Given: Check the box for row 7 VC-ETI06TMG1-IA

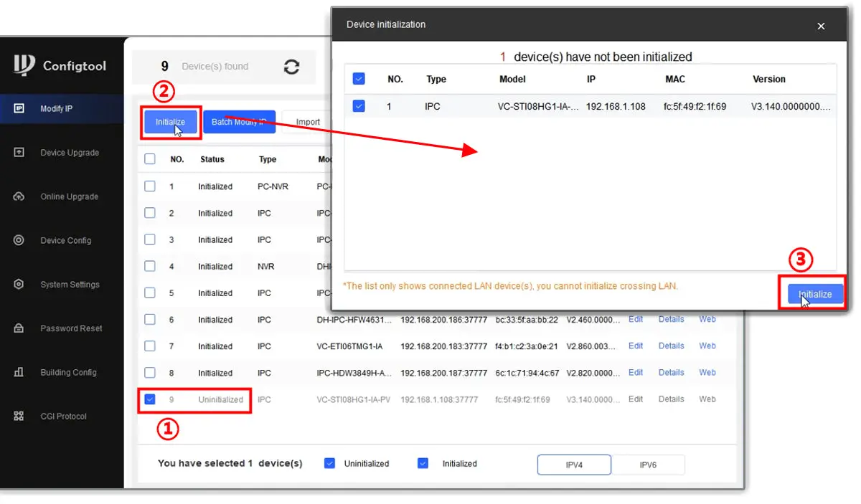Looking at the screenshot, I should (x=150, y=346).
